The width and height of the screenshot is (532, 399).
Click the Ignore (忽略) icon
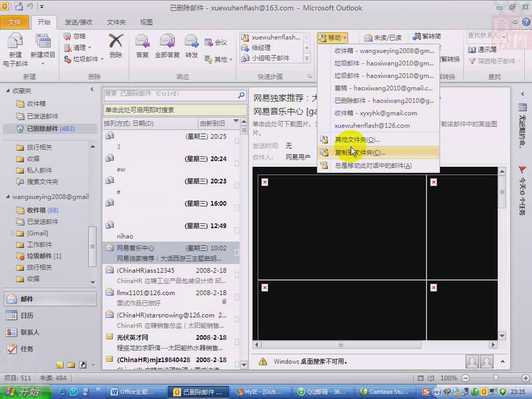point(67,36)
